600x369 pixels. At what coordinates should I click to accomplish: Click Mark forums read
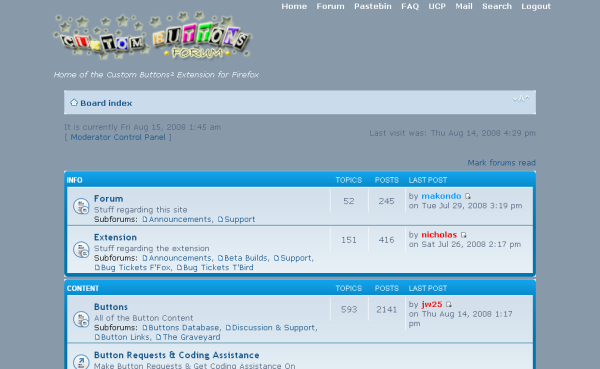pyautogui.click(x=501, y=163)
